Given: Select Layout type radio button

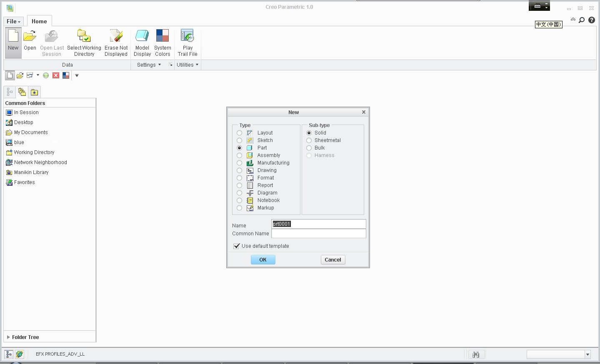Looking at the screenshot, I should coord(239,133).
